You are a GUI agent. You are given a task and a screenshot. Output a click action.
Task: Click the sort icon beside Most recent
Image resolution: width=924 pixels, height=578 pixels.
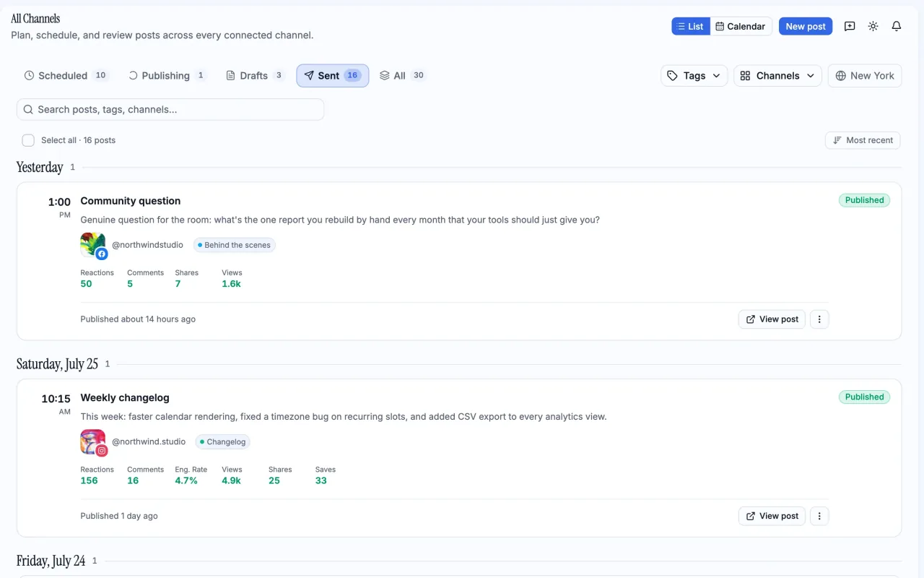[x=837, y=140]
